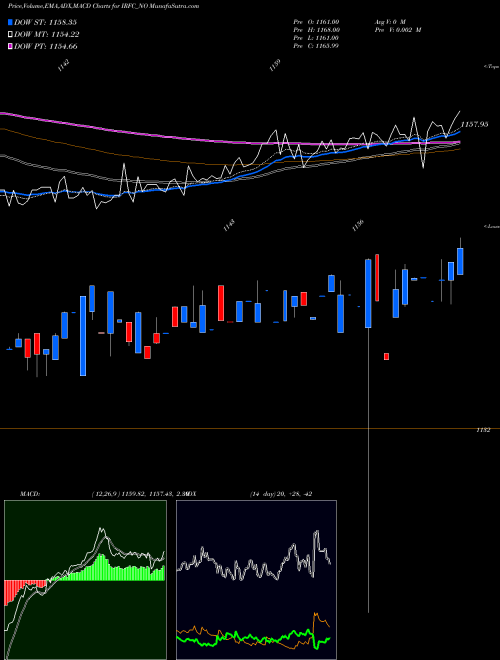Click the chart title text for IRFC_NO

point(104,6)
